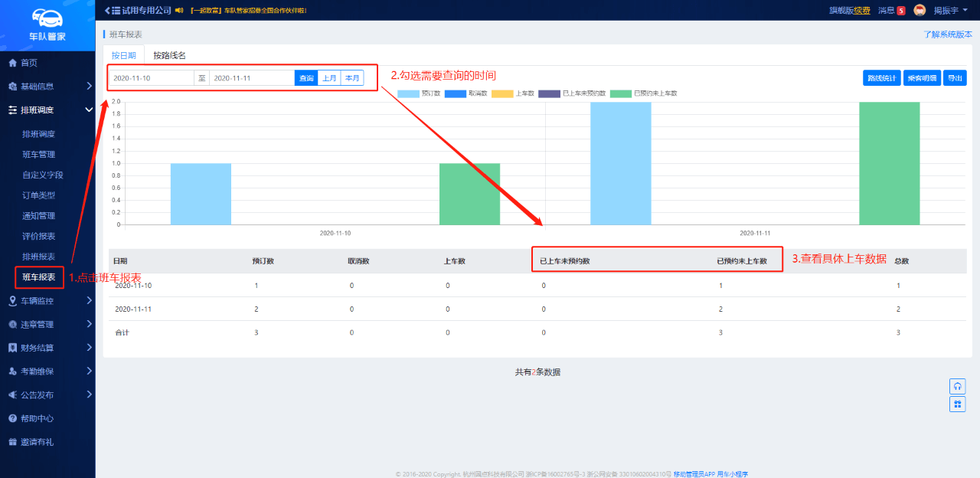Open the 了解系统版本 link
The height and width of the screenshot is (478, 980).
tap(947, 34)
